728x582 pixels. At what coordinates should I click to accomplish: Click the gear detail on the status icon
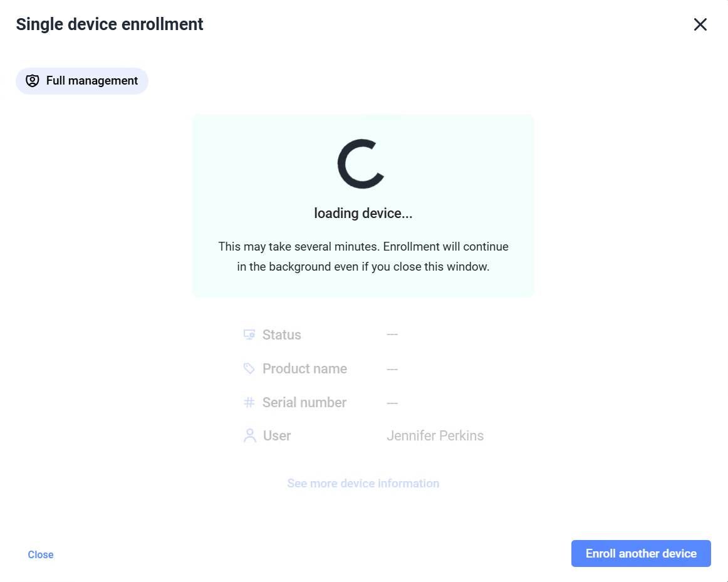[x=251, y=336]
